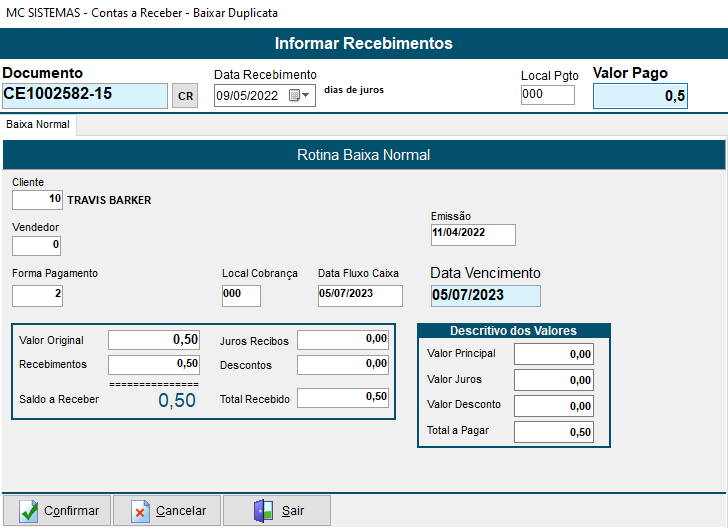Click the Juros Recibos value field

click(343, 340)
